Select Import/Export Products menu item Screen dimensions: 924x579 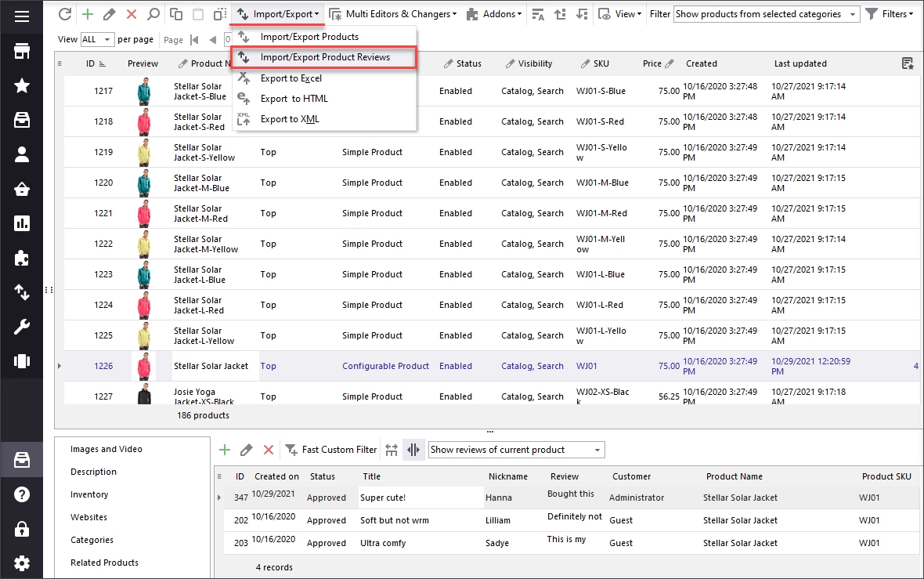[x=325, y=37]
